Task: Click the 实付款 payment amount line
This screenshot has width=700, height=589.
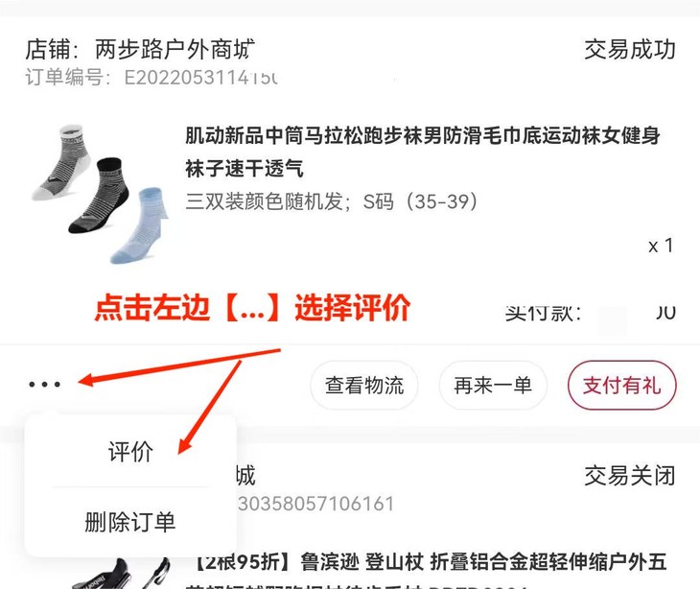Action: 590,314
